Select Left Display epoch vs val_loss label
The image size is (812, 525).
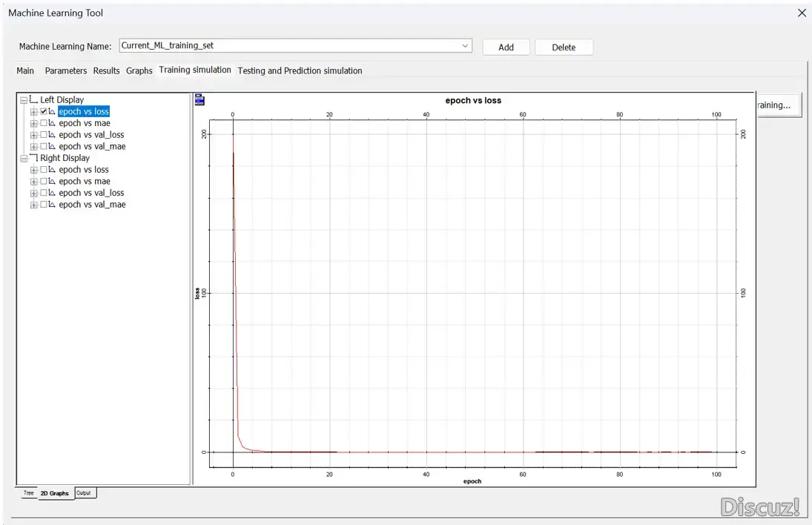pyautogui.click(x=91, y=135)
